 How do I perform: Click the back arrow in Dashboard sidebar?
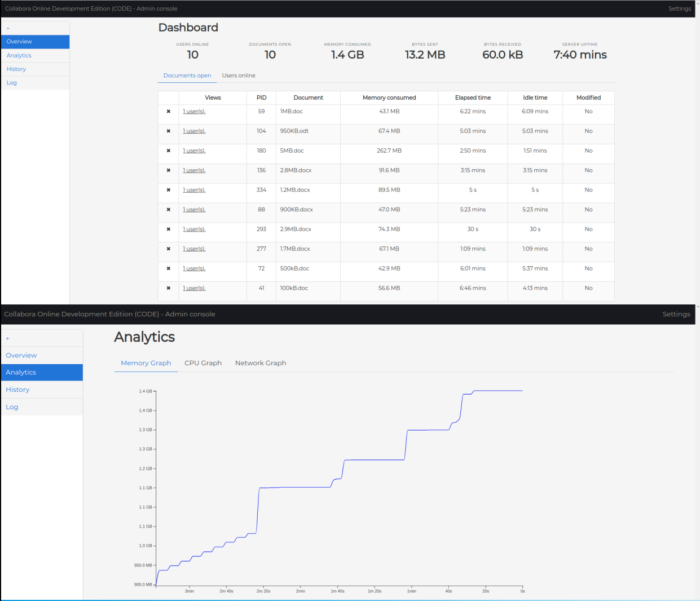click(8, 28)
